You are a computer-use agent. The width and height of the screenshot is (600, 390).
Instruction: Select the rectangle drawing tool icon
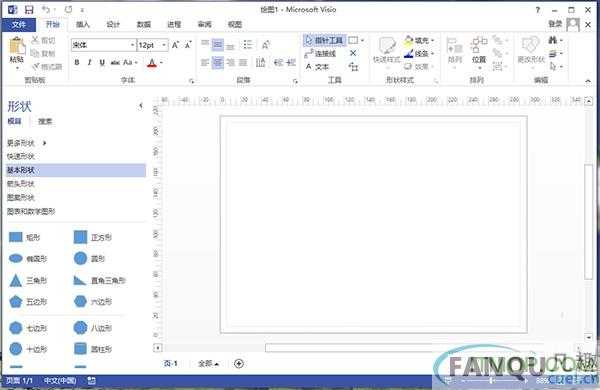[353, 40]
